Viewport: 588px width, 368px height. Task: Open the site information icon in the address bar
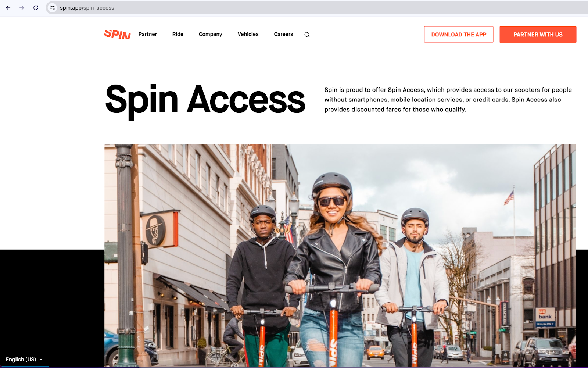[53, 8]
